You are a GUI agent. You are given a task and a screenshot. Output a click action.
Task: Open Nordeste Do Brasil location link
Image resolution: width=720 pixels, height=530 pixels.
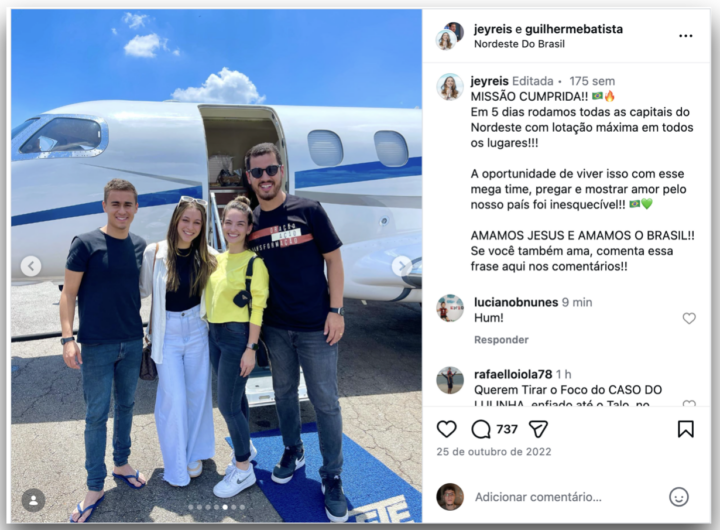pyautogui.click(x=519, y=44)
